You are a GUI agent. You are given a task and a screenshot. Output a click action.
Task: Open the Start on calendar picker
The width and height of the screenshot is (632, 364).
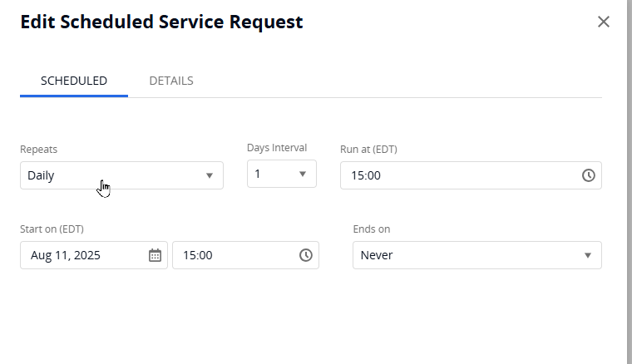155,255
